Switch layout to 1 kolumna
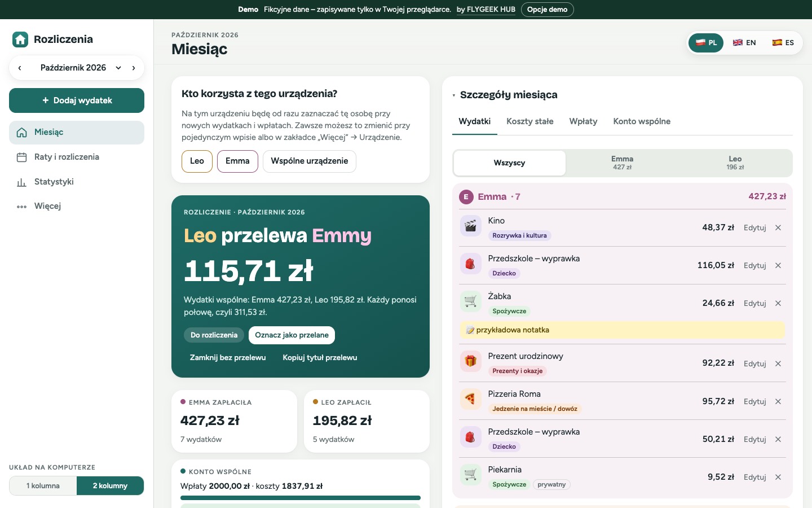 [x=43, y=485]
